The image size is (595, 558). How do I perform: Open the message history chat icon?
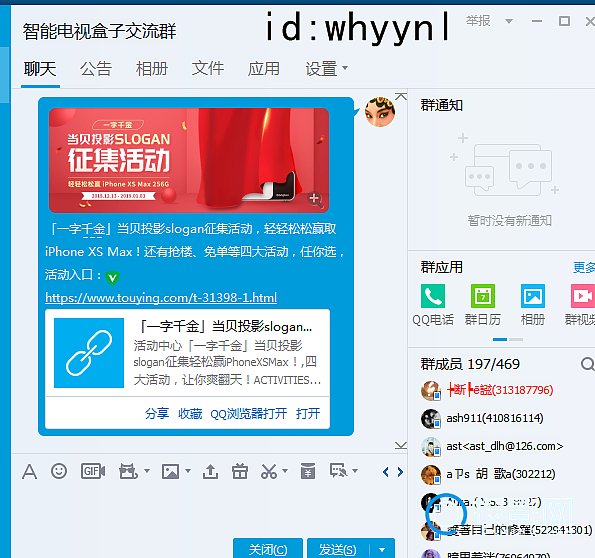pyautogui.click(x=338, y=471)
